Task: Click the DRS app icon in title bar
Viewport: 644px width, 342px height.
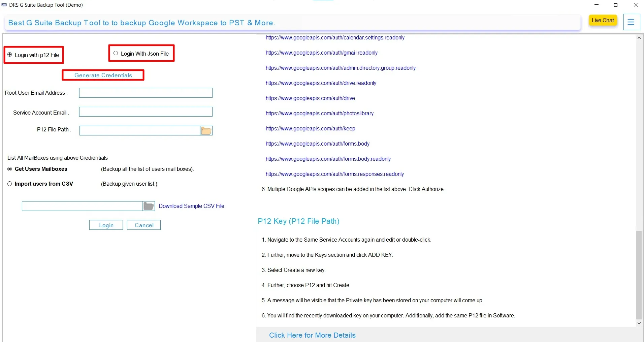Action: (x=4, y=5)
